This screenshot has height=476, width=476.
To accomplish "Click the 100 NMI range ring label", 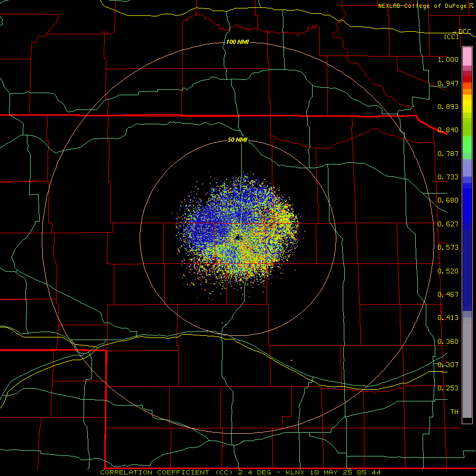I will (237, 42).
